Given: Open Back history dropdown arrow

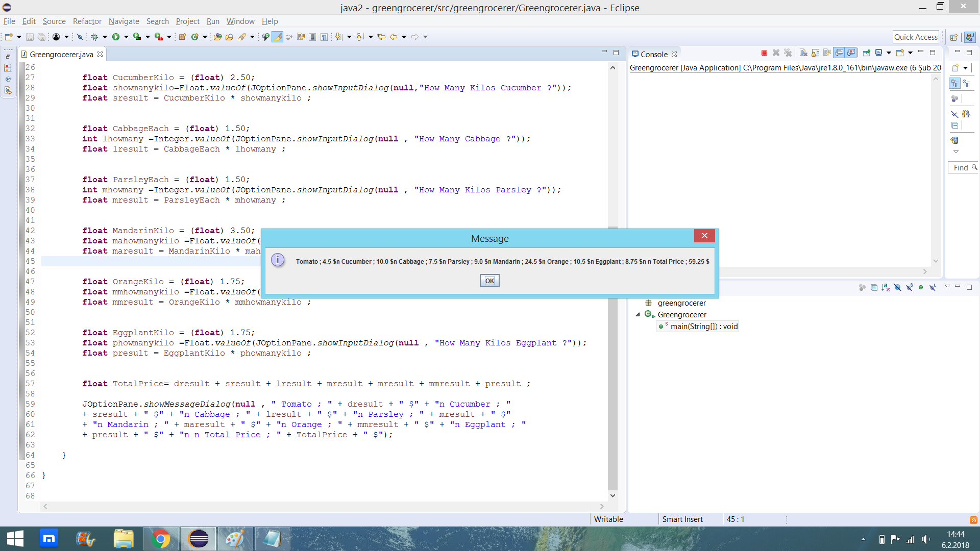Looking at the screenshot, I should (x=404, y=37).
